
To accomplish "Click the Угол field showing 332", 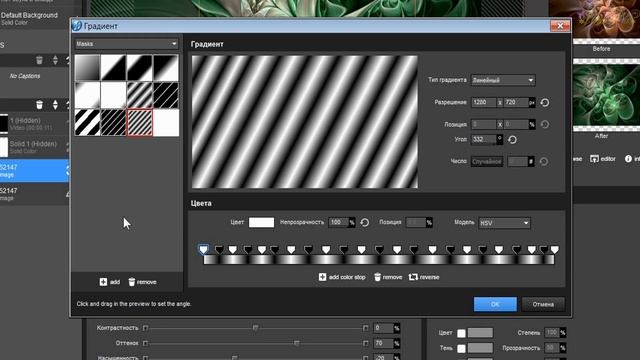I will [x=484, y=140].
